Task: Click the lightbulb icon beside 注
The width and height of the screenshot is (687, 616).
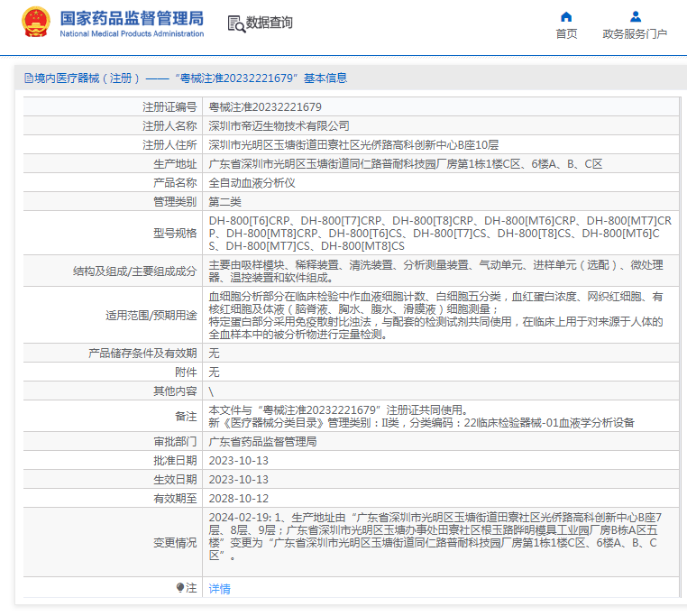Action: (180, 587)
